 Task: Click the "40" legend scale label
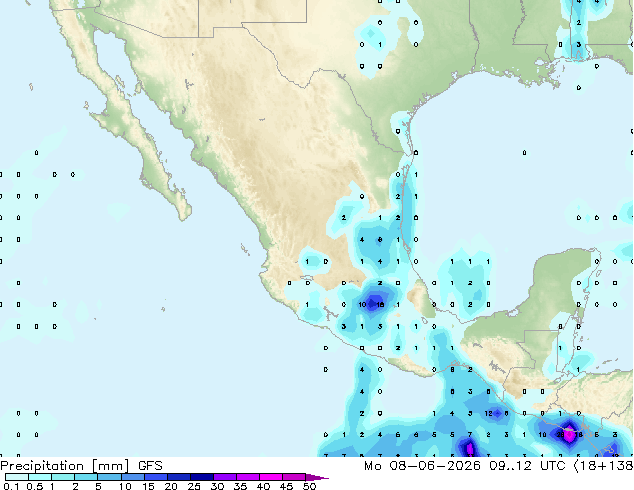[x=263, y=486]
